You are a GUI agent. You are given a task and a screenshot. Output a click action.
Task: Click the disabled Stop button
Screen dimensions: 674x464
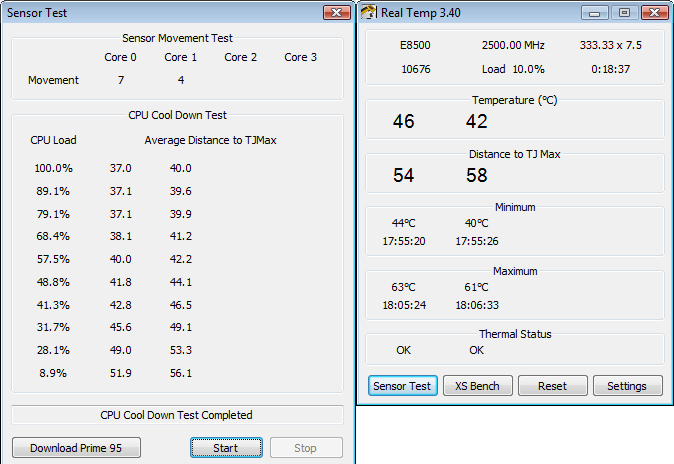tap(306, 448)
